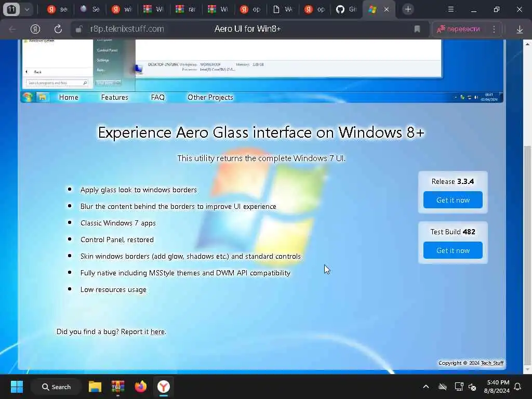Bookmark this page

pos(417,29)
